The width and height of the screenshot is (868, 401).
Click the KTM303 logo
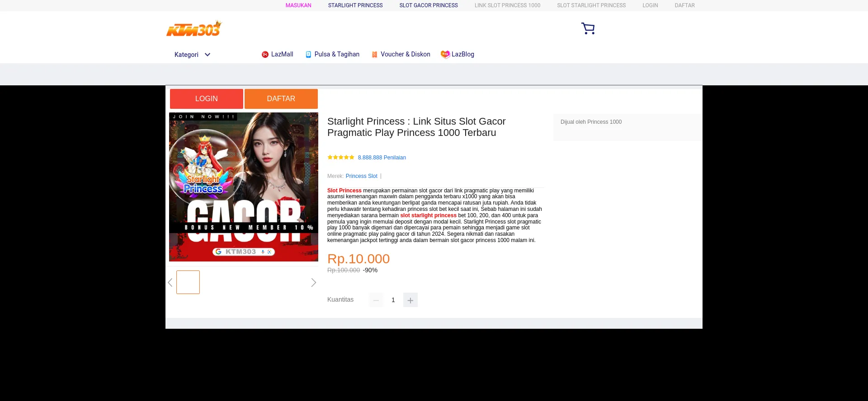pos(194,29)
